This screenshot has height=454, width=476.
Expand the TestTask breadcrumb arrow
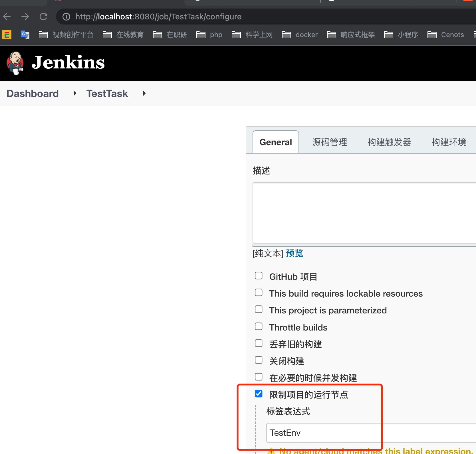tap(144, 93)
